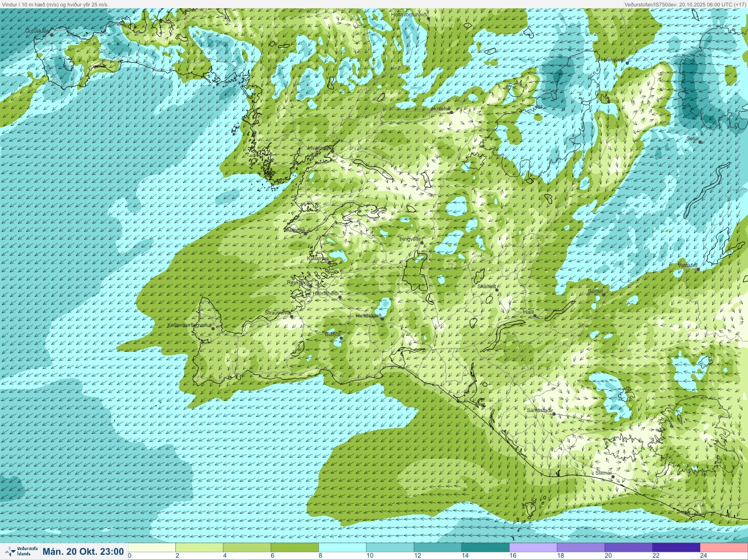Select the 8–10 m/s light cyan swatch
Viewport: 748px width, 560px height.
(343, 548)
